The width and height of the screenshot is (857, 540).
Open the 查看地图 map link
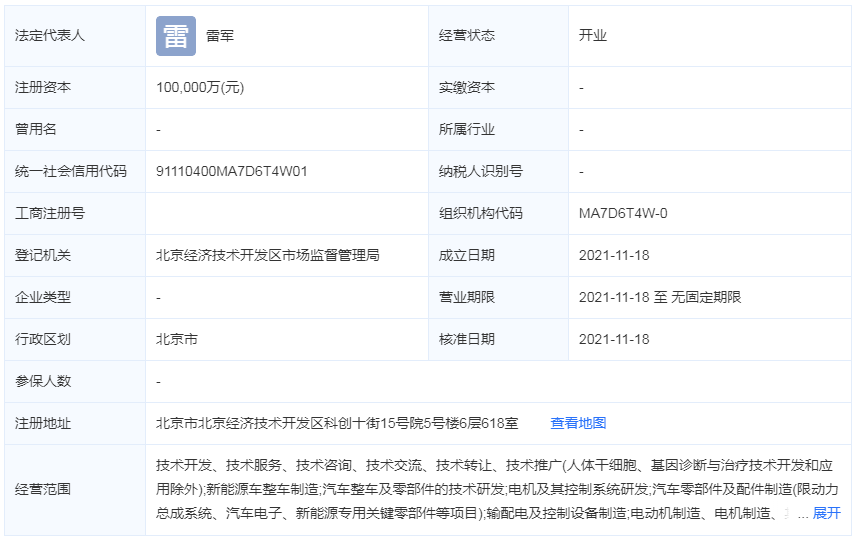click(x=578, y=423)
